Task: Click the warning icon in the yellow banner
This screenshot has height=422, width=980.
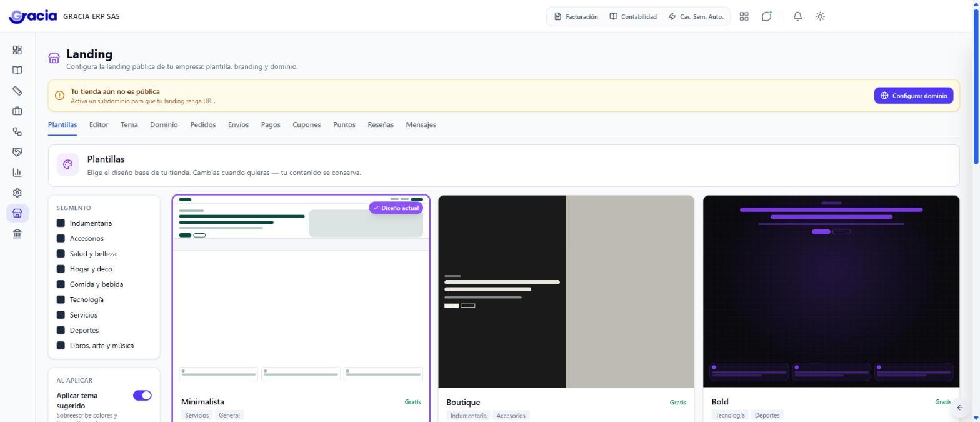Action: (59, 96)
